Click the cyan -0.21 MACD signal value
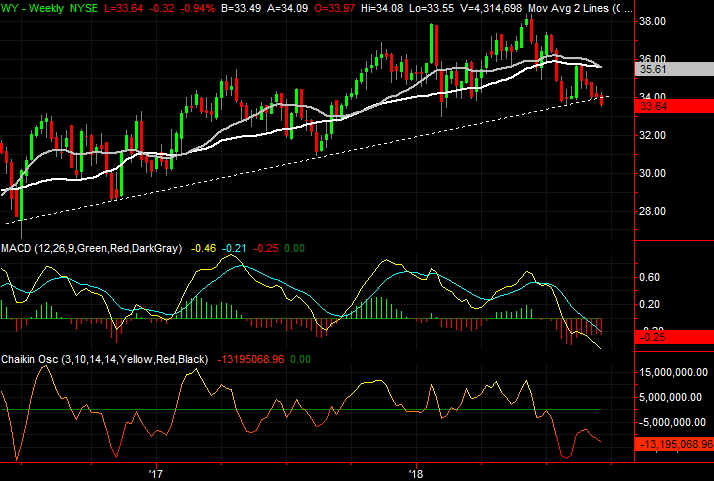Image resolution: width=714 pixels, height=481 pixels. tap(234, 248)
